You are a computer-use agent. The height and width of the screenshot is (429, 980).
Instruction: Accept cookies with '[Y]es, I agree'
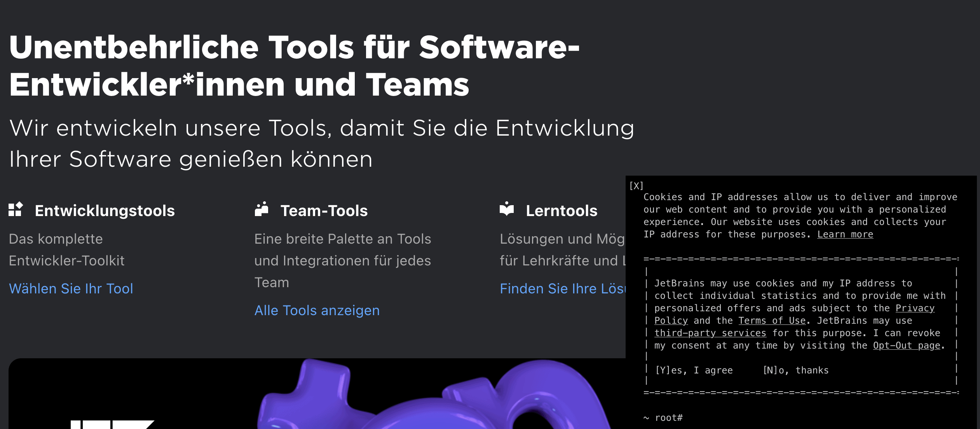pyautogui.click(x=694, y=370)
